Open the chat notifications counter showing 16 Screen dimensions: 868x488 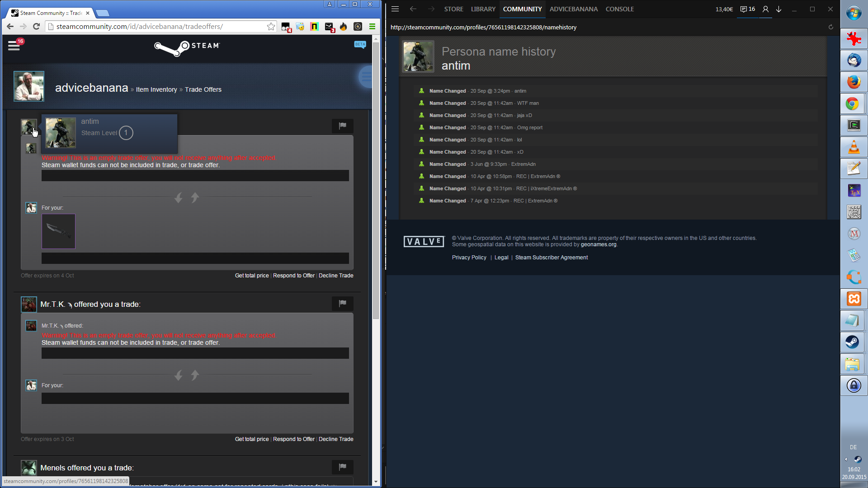pos(748,9)
